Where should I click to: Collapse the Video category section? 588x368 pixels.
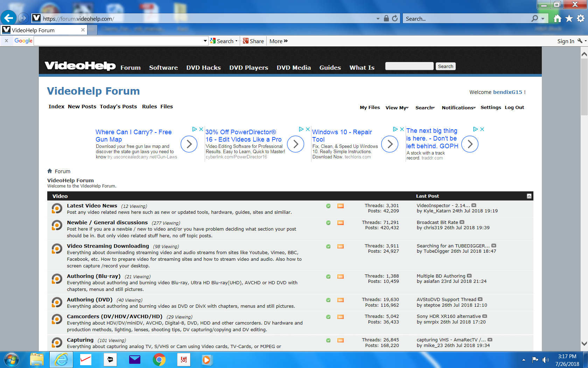[529, 196]
